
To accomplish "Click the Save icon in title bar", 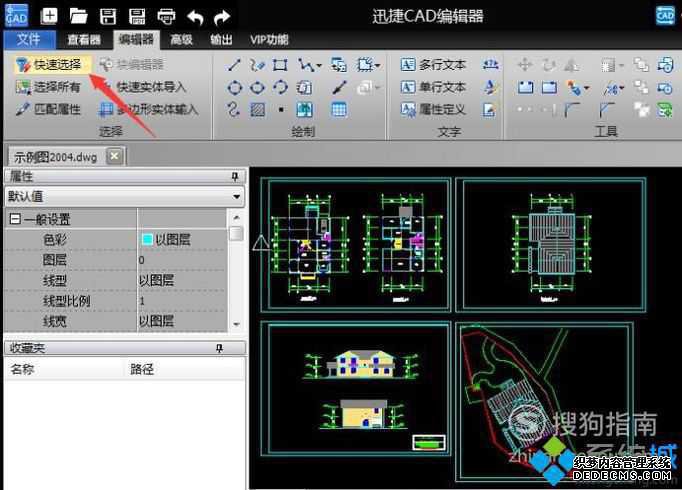I will pos(108,17).
